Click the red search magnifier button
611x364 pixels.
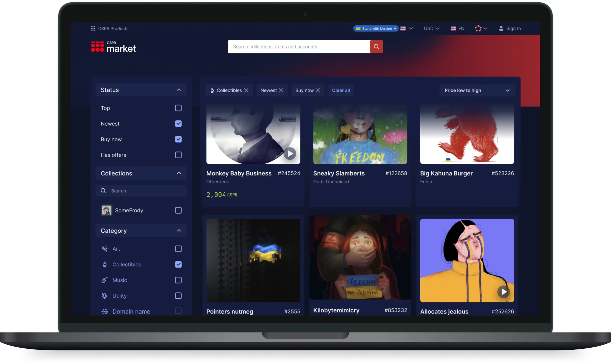point(376,47)
